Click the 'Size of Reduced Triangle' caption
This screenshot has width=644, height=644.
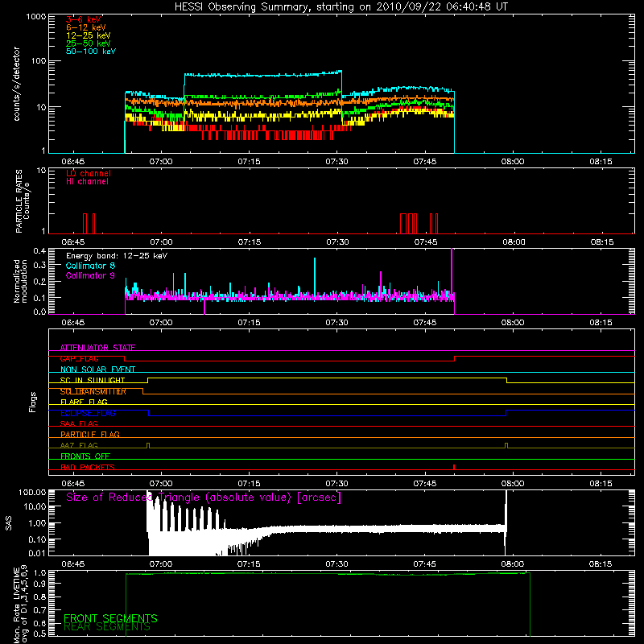204,497
